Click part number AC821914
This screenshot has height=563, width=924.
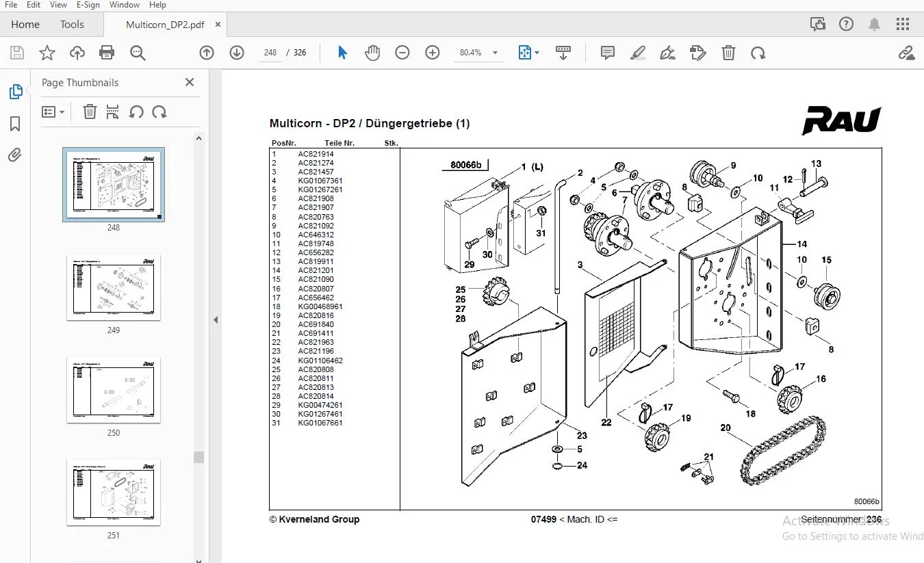click(x=316, y=154)
